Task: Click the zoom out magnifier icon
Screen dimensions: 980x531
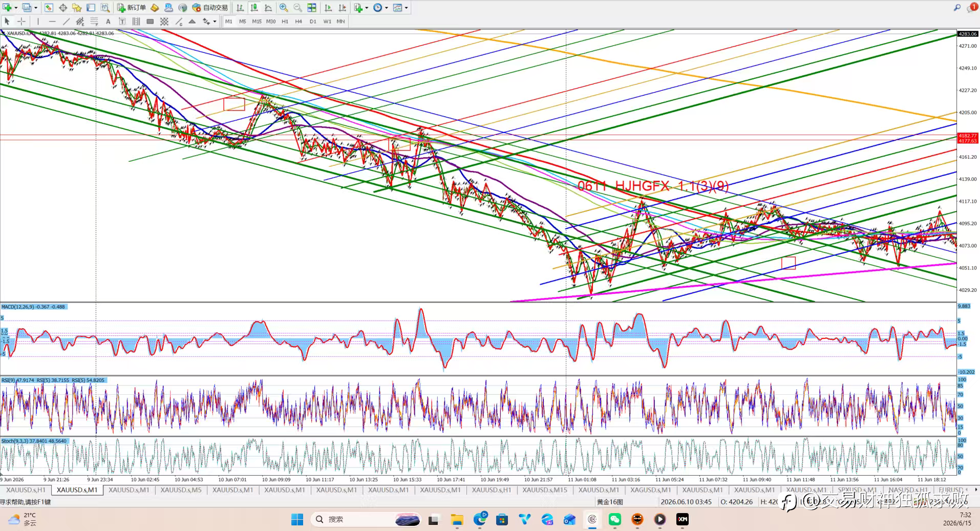Action: [297, 8]
